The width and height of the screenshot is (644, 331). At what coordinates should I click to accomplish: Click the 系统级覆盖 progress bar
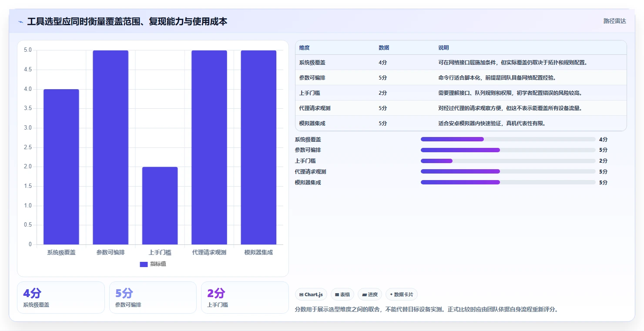pyautogui.click(x=508, y=139)
